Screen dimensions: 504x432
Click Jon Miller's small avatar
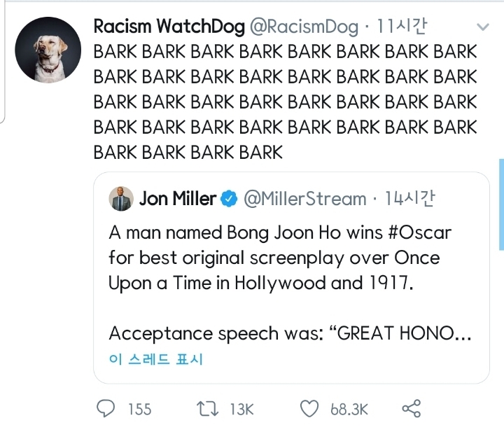[x=121, y=199]
